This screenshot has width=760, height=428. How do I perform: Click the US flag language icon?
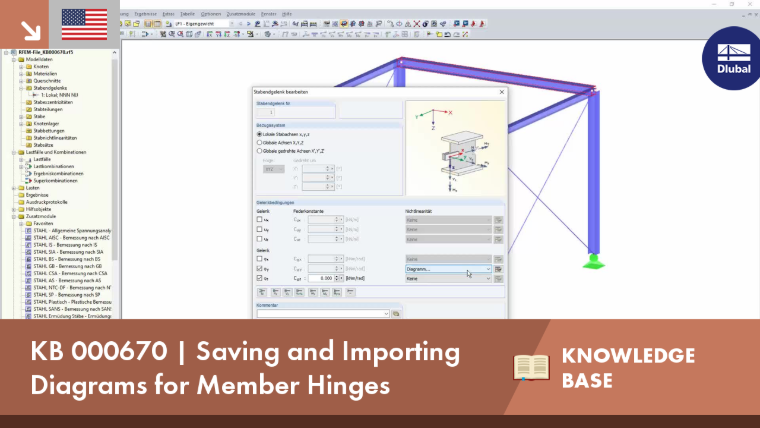point(84,24)
